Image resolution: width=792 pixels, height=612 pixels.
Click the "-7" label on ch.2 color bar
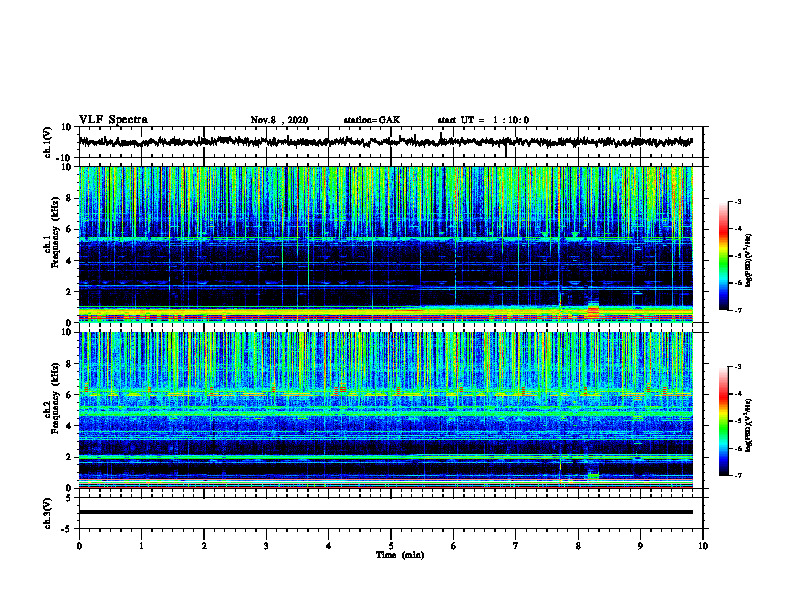738,476
